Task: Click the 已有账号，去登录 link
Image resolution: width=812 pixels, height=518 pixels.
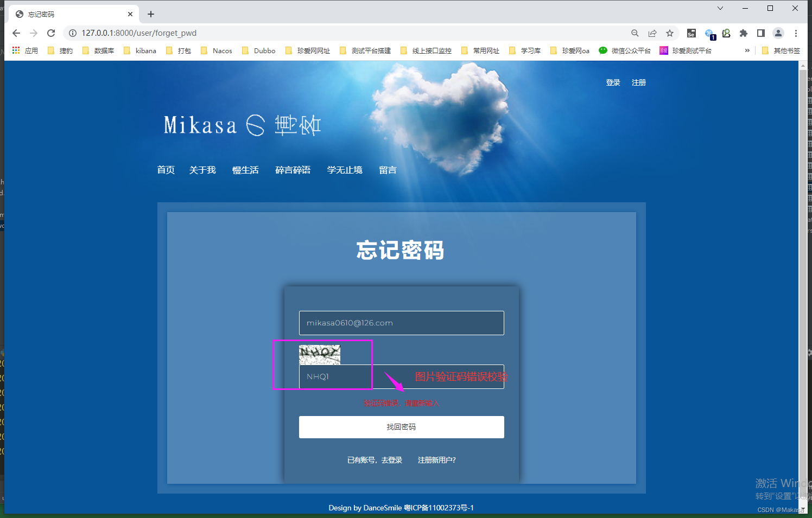Action: [375, 460]
